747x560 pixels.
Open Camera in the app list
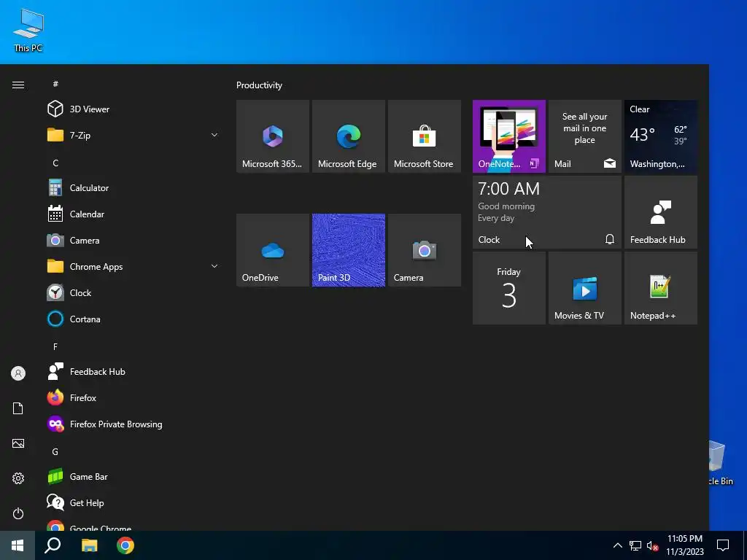133,241
